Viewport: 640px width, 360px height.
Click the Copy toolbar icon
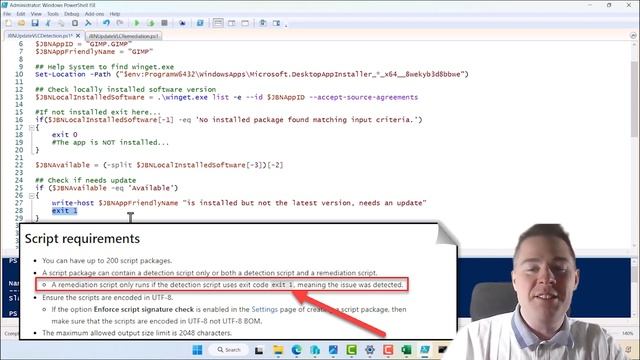pyautogui.click(x=61, y=23)
